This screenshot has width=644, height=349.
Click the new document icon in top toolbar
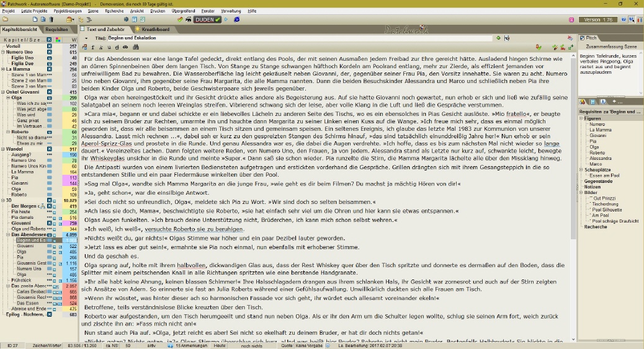pyautogui.click(x=35, y=19)
